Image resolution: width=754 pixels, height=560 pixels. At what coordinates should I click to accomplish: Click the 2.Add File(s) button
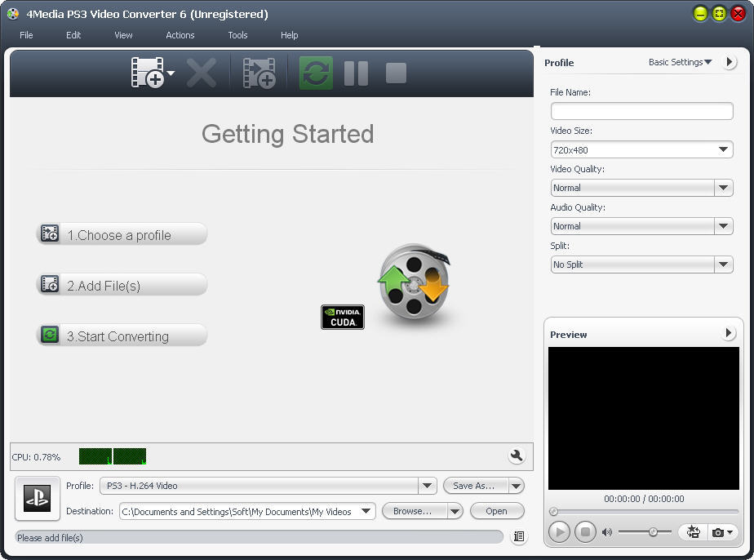122,285
